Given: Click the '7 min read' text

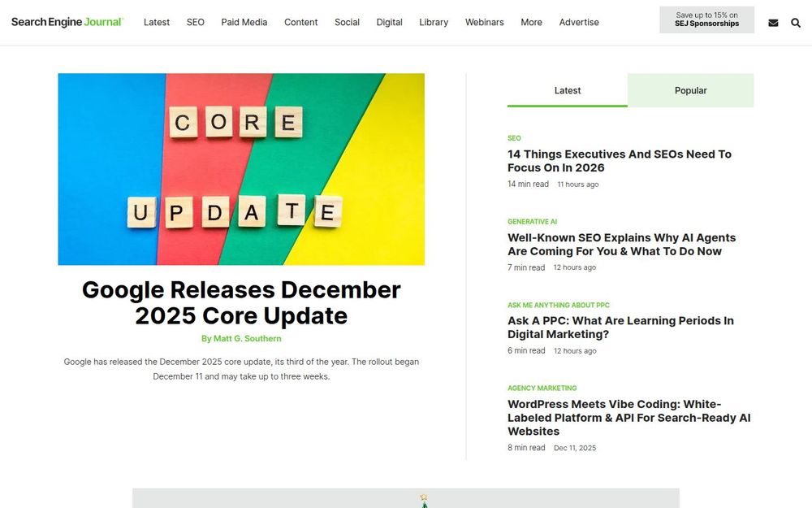Looking at the screenshot, I should [526, 267].
